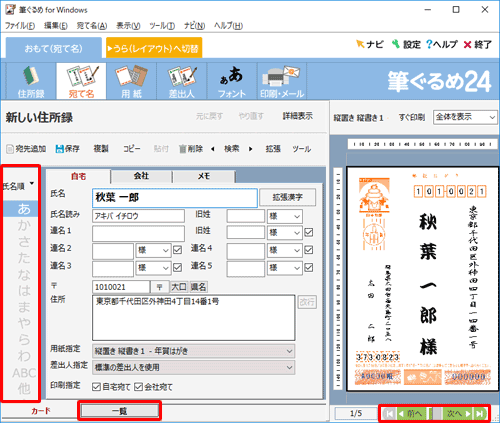Open the 用紙指定 paper selection dropdown
Image resolution: width=500 pixels, height=423 pixels.
tap(193, 351)
